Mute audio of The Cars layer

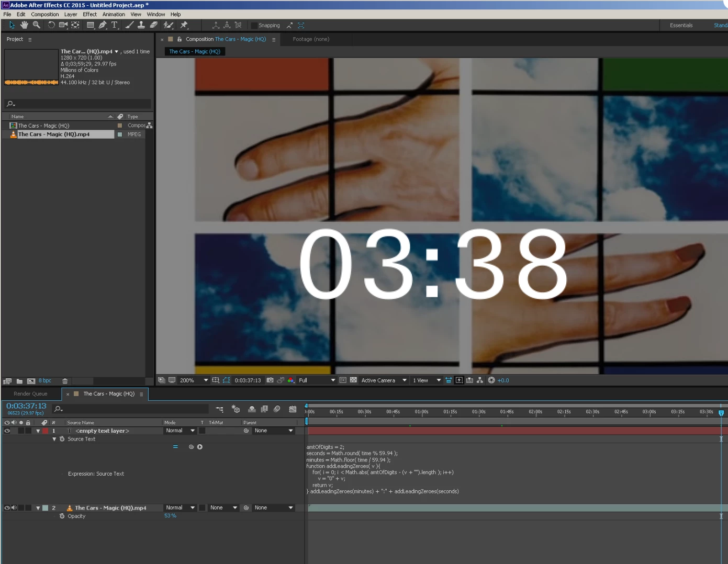[x=14, y=508]
